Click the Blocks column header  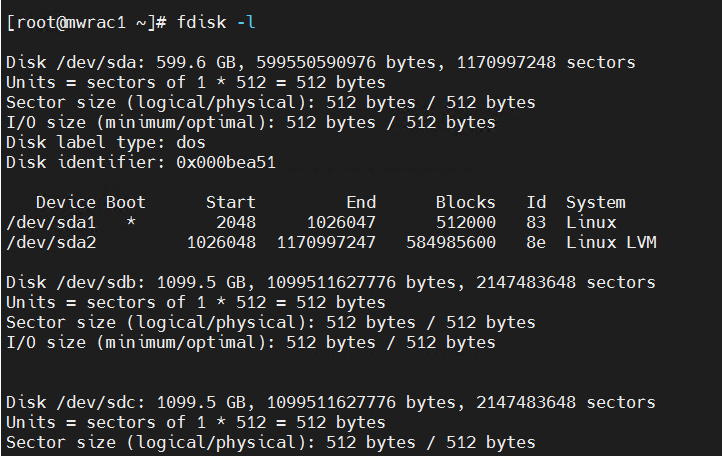click(x=465, y=202)
